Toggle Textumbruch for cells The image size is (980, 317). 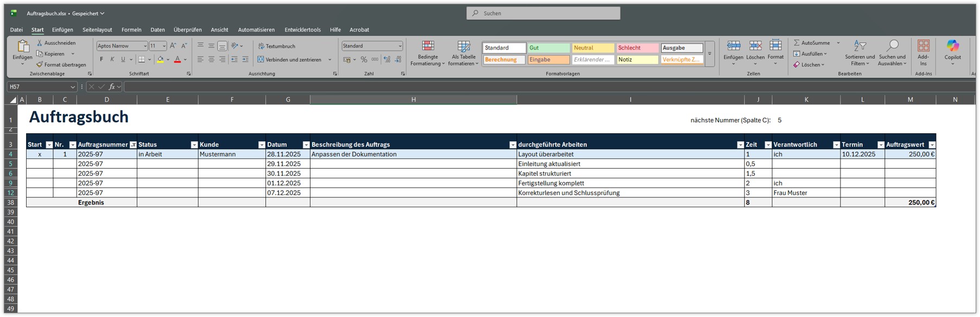point(276,46)
